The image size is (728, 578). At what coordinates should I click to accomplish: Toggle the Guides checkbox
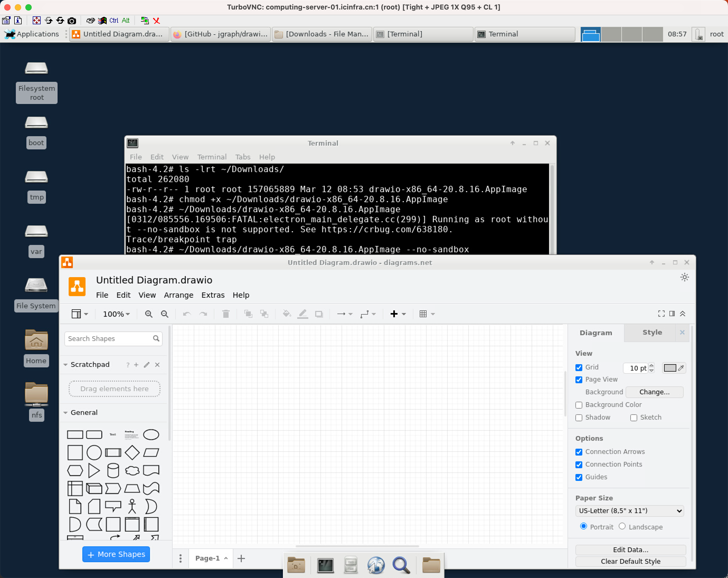click(579, 477)
